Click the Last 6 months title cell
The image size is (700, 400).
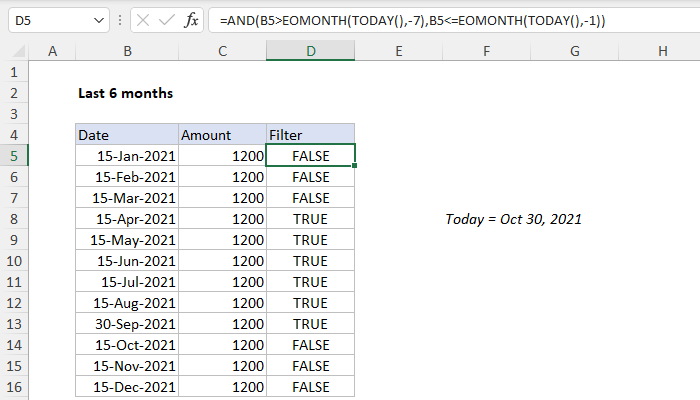(126, 93)
